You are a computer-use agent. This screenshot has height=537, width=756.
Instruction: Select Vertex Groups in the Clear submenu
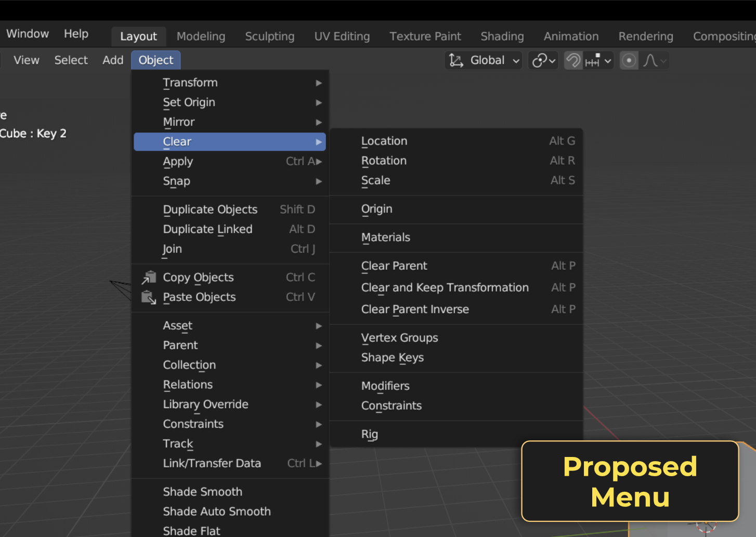click(x=457, y=338)
